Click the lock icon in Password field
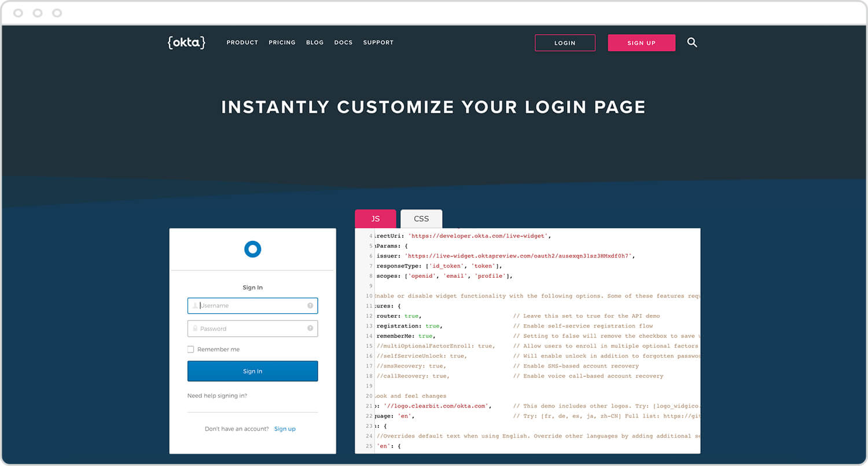 click(195, 329)
